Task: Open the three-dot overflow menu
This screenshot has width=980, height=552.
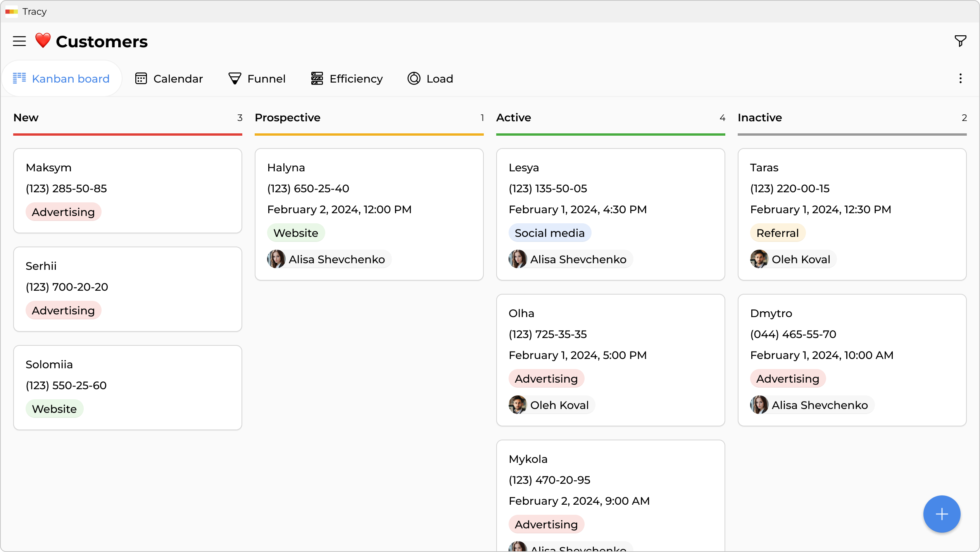Action: tap(960, 78)
